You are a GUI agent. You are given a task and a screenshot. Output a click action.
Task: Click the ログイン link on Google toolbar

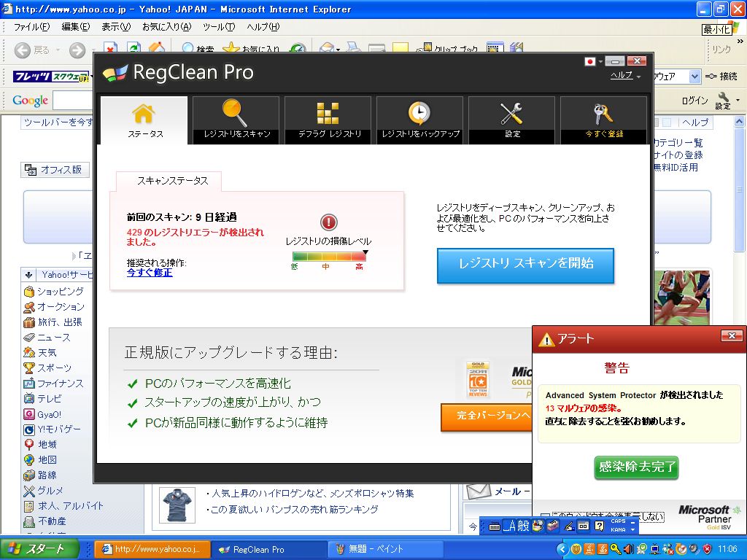[x=694, y=101]
